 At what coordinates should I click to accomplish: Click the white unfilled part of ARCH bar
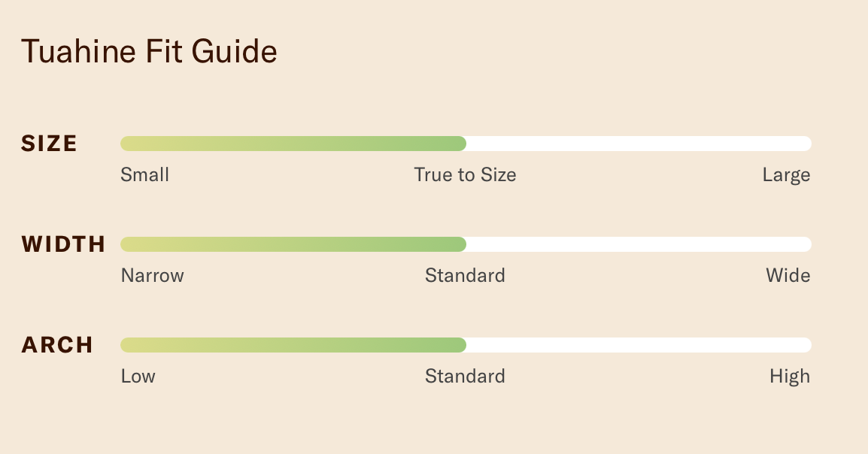(639, 345)
